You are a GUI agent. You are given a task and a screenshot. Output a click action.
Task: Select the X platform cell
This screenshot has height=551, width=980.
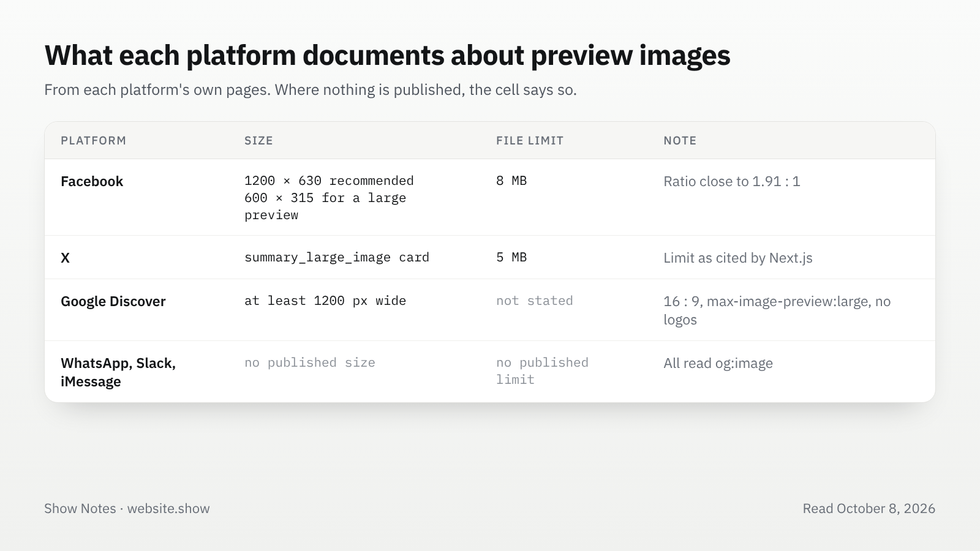coord(65,258)
